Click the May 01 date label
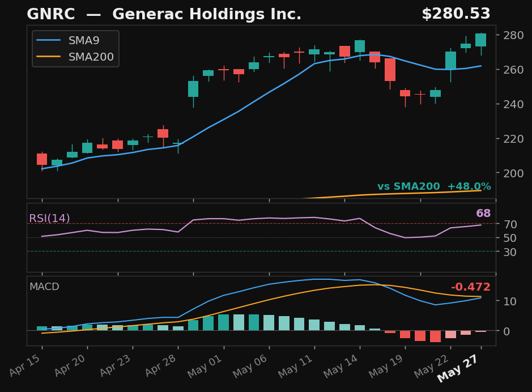The height and width of the screenshot is (392, 532). coord(205,367)
